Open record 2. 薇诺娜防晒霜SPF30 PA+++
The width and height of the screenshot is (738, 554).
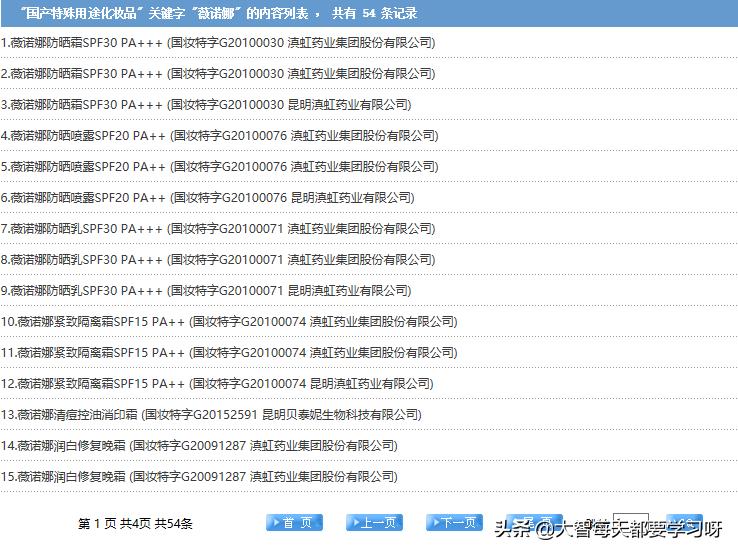click(218, 74)
